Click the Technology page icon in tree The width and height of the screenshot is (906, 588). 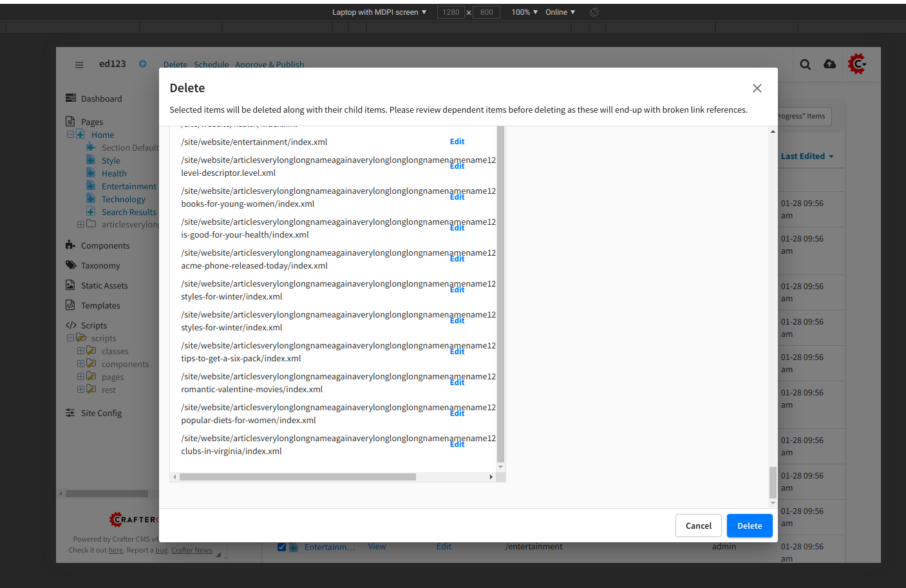(x=91, y=198)
